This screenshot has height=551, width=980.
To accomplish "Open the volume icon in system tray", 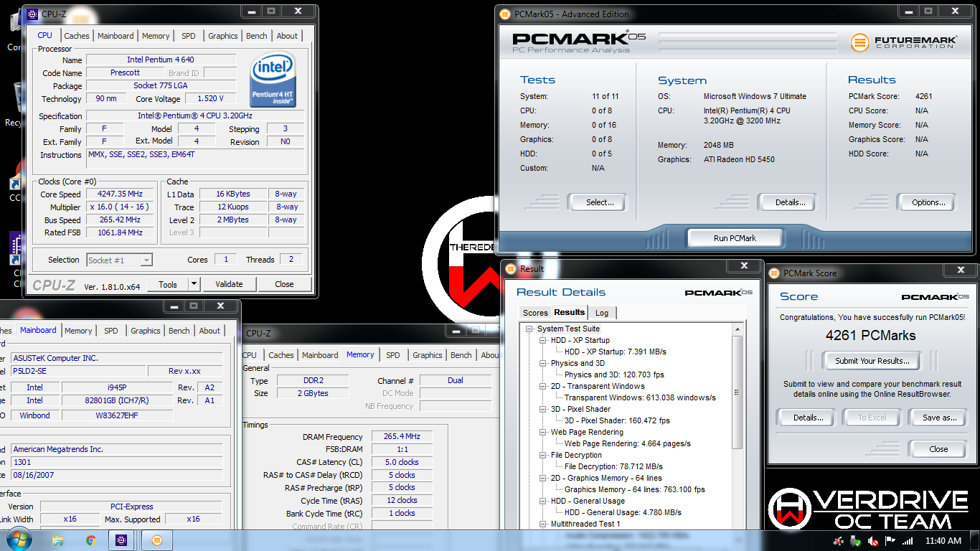I will tap(874, 541).
